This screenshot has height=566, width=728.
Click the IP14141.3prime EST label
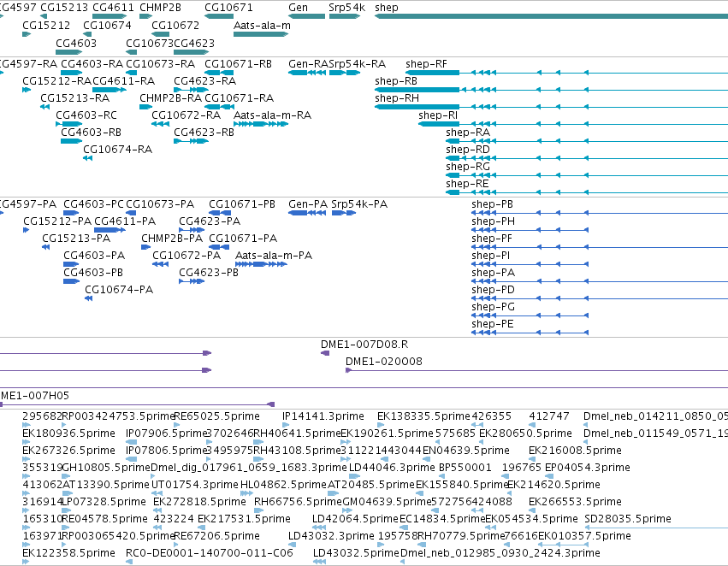pos(323,416)
